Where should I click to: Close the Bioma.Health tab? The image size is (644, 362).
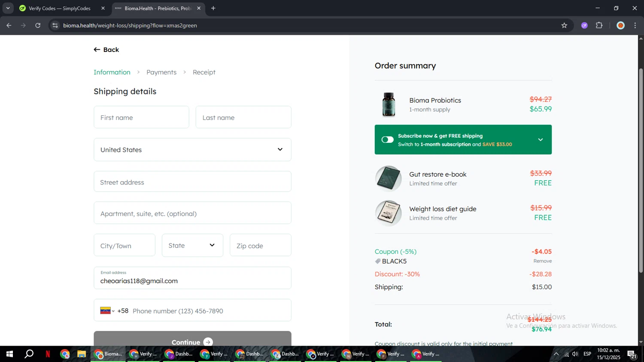(199, 8)
